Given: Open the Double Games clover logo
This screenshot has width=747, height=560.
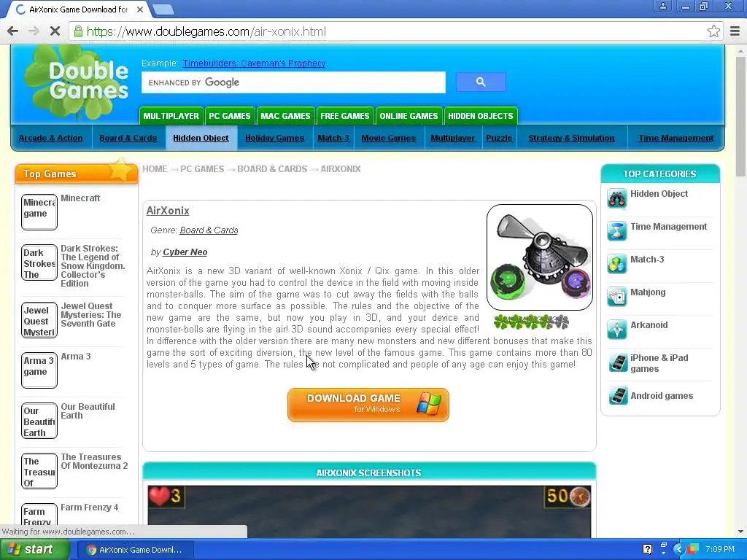Looking at the screenshot, I should tap(76, 82).
